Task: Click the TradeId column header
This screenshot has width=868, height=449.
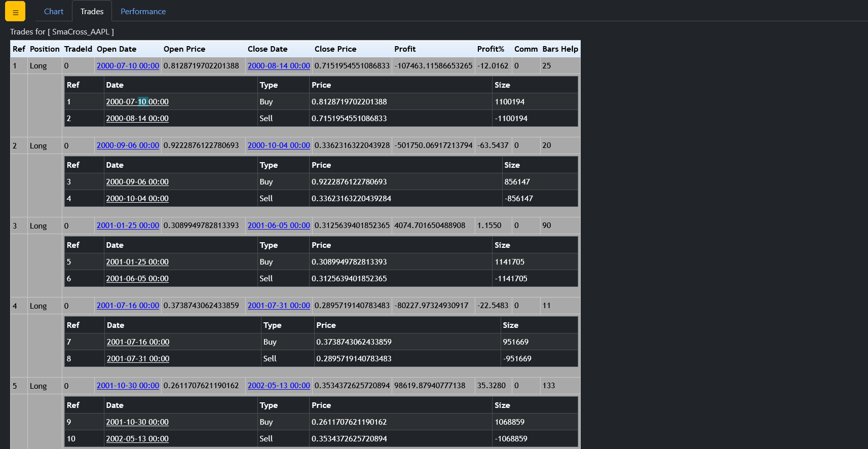Action: tap(78, 49)
